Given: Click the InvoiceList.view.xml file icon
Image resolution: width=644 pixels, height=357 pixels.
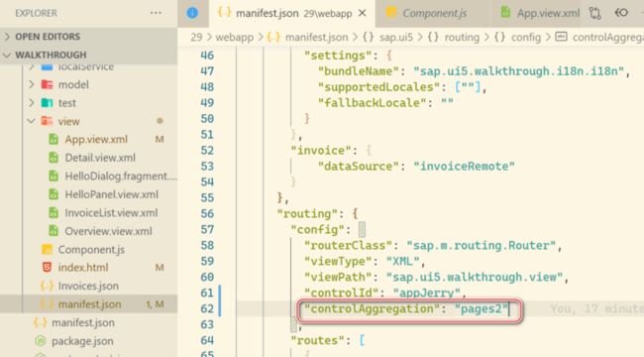Looking at the screenshot, I should click(x=54, y=212).
